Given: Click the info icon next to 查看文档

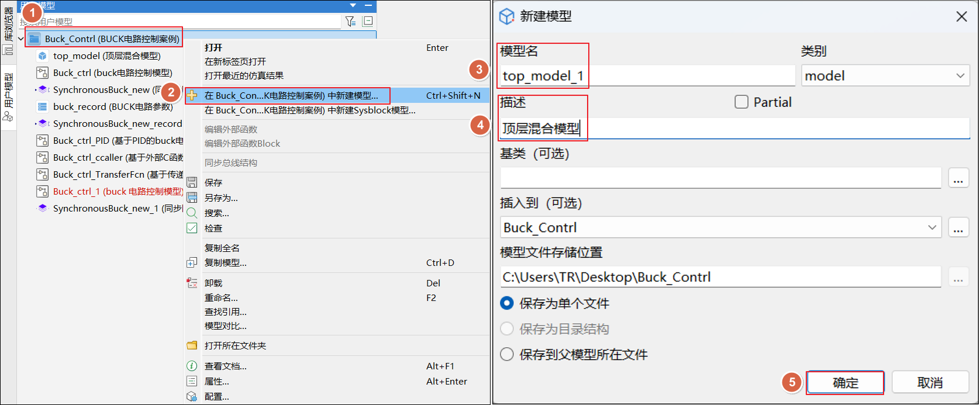Looking at the screenshot, I should [x=192, y=366].
